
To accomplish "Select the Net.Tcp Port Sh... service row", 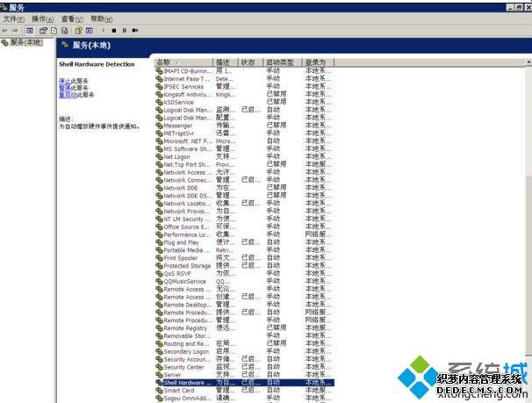I will [245, 164].
